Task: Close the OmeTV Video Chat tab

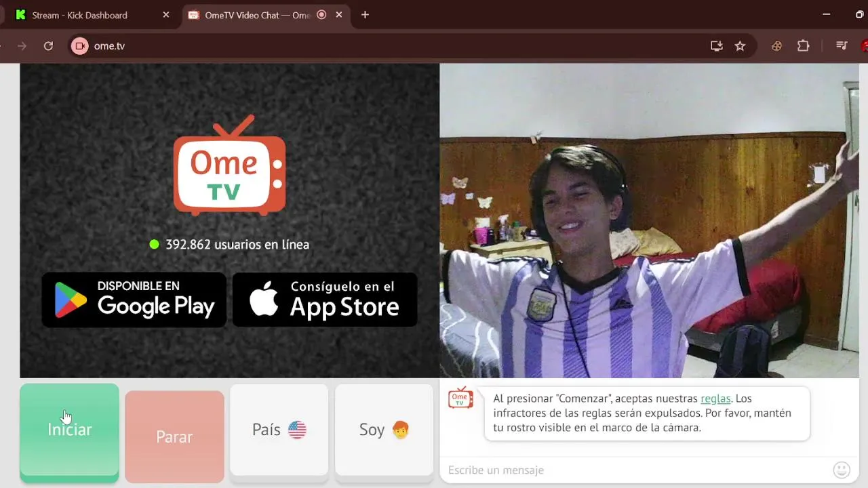Action: [x=340, y=15]
